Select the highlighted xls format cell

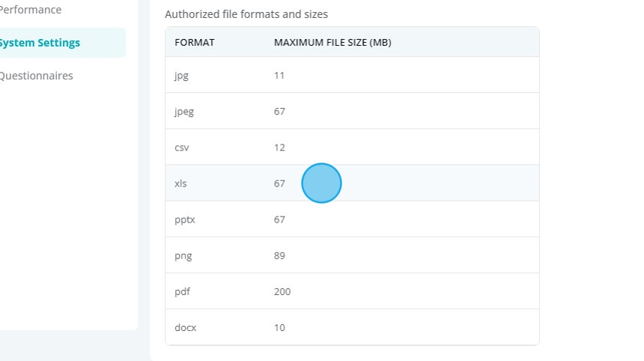(x=180, y=183)
